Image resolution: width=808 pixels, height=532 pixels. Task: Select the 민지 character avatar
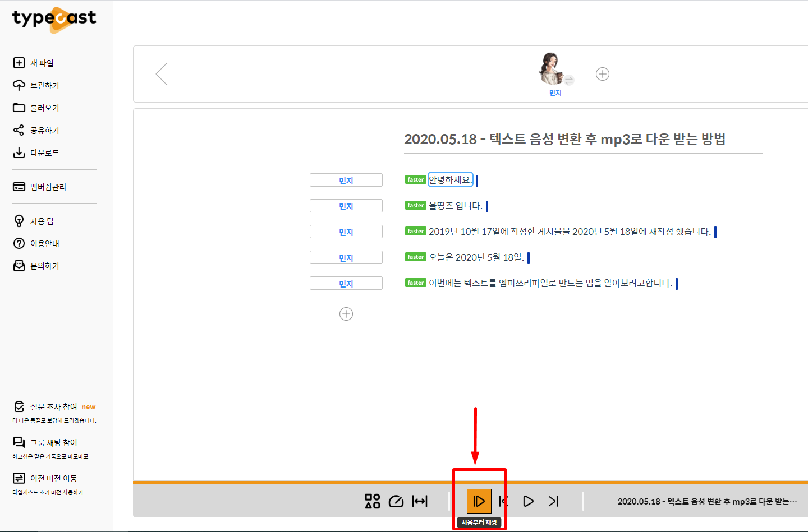point(551,68)
